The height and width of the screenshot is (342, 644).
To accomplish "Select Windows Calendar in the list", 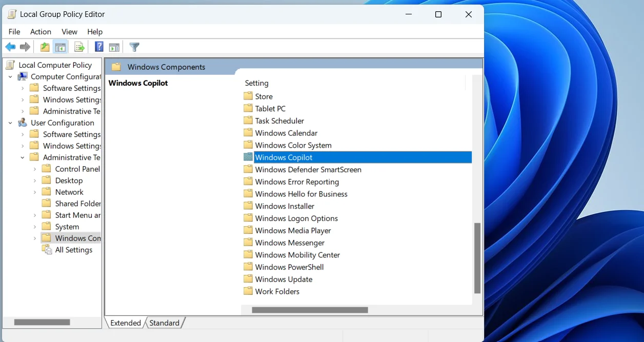I will [x=286, y=133].
